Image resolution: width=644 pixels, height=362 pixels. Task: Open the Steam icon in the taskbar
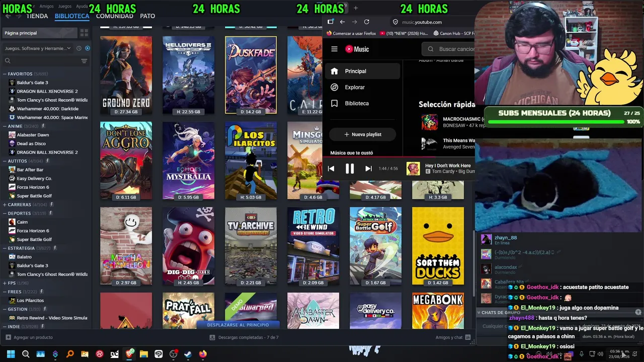coord(188,354)
